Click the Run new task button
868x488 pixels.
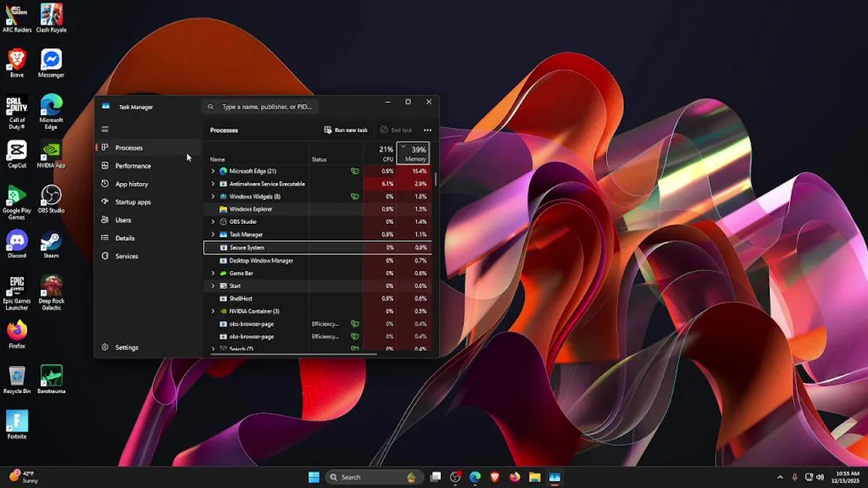pos(346,130)
